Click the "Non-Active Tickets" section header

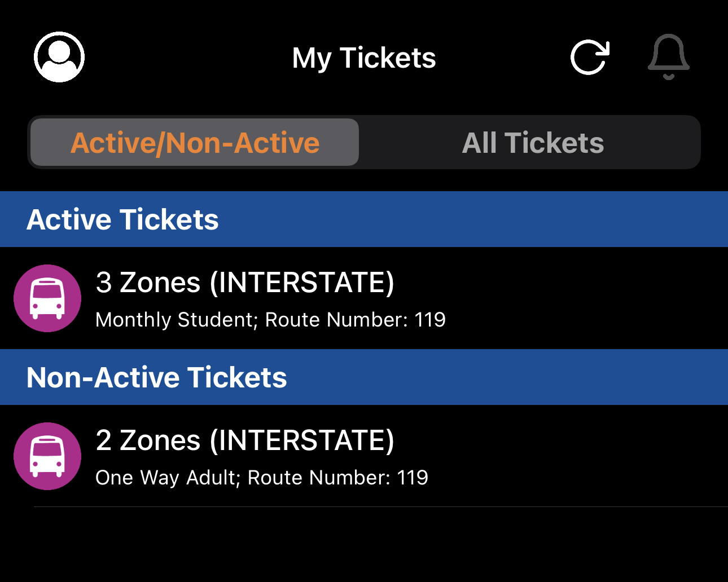156,377
